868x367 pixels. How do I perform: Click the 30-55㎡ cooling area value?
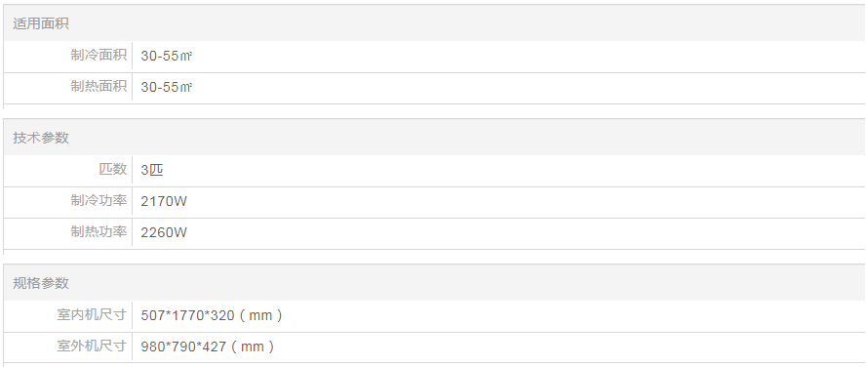coord(166,56)
